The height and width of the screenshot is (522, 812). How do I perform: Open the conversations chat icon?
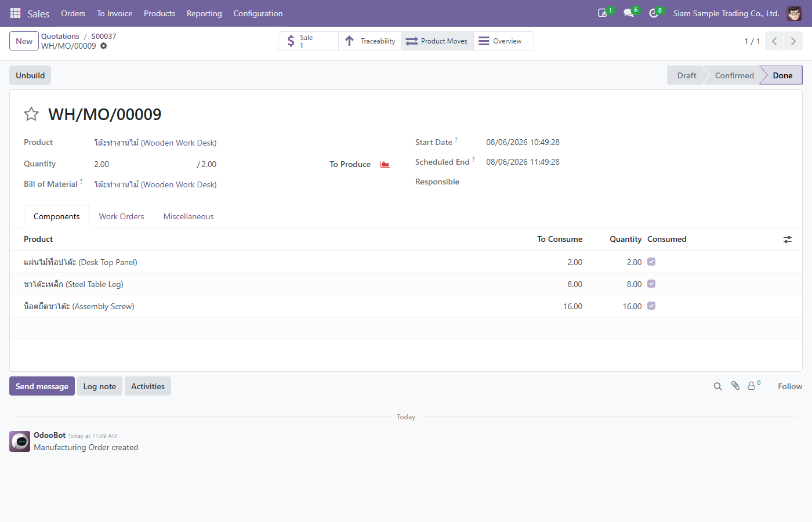pos(629,13)
